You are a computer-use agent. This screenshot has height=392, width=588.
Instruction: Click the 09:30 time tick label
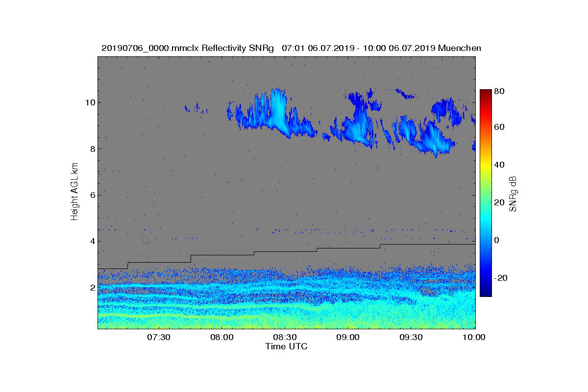[411, 337]
